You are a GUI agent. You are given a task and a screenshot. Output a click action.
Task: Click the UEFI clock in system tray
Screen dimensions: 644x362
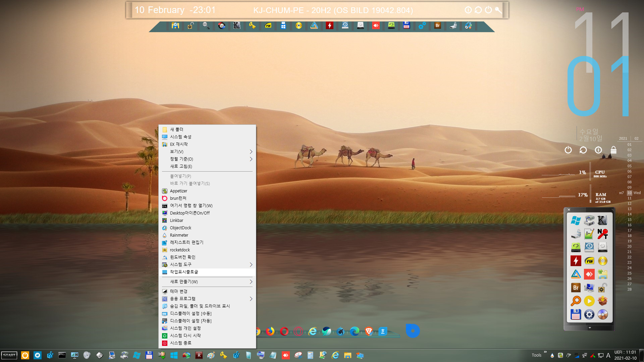pos(625,355)
